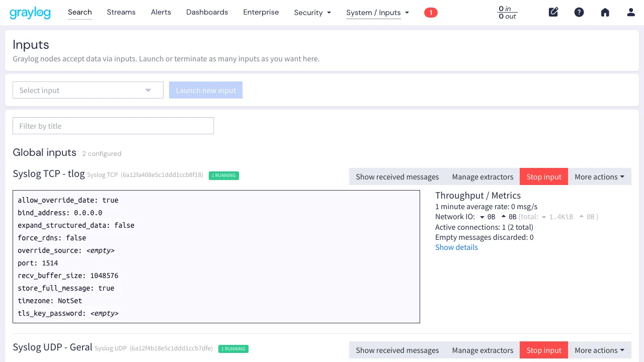
Task: Open the Search page
Action: click(80, 12)
